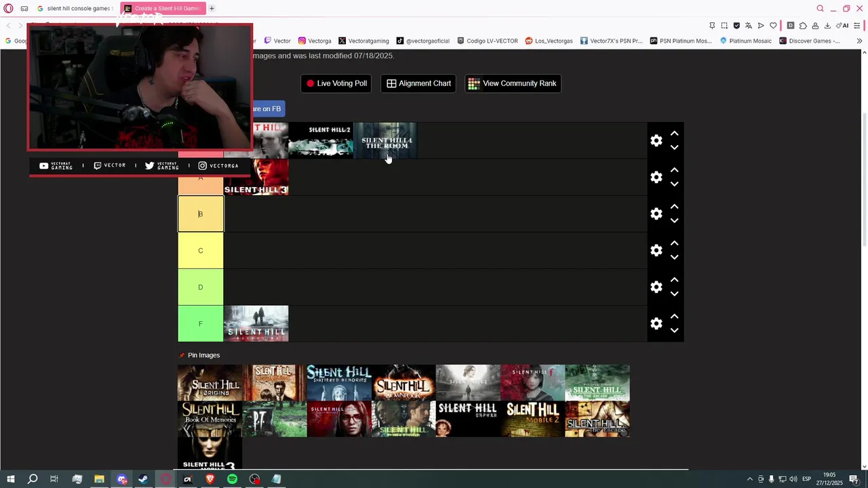
Task: Open the Alignment Chart
Action: tap(418, 83)
